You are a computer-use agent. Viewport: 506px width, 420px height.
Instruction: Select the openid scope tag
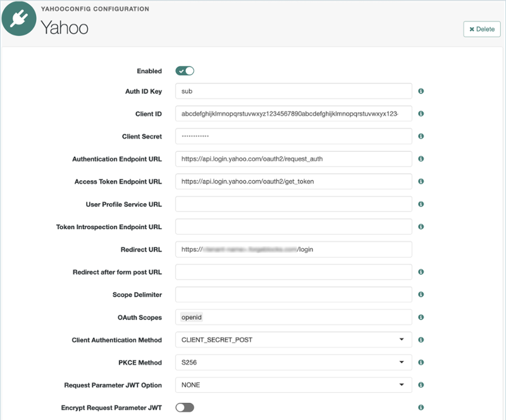192,317
